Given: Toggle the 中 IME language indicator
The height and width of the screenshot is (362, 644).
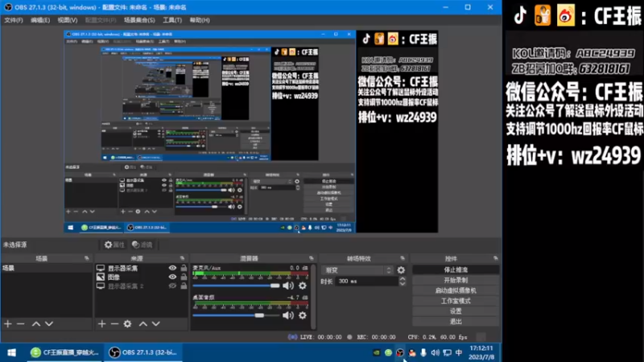Looking at the screenshot, I should 459,352.
